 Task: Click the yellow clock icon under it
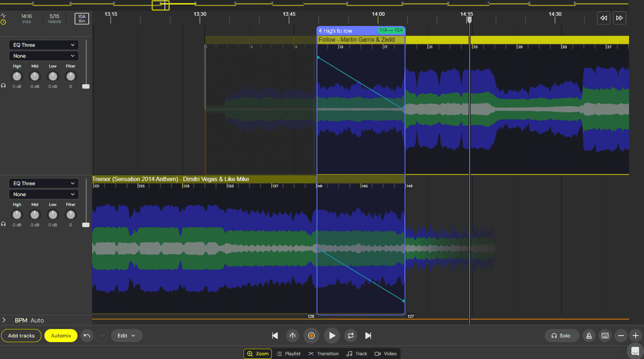(4, 21)
